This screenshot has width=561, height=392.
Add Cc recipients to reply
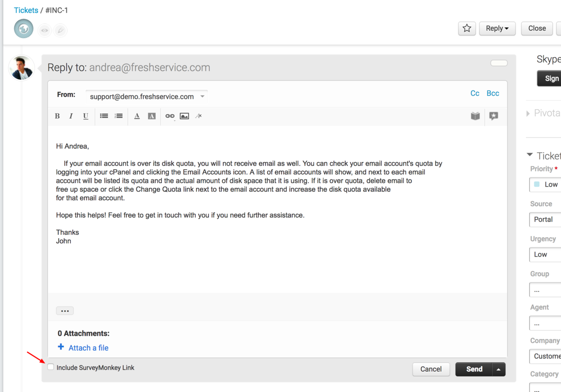(x=475, y=93)
